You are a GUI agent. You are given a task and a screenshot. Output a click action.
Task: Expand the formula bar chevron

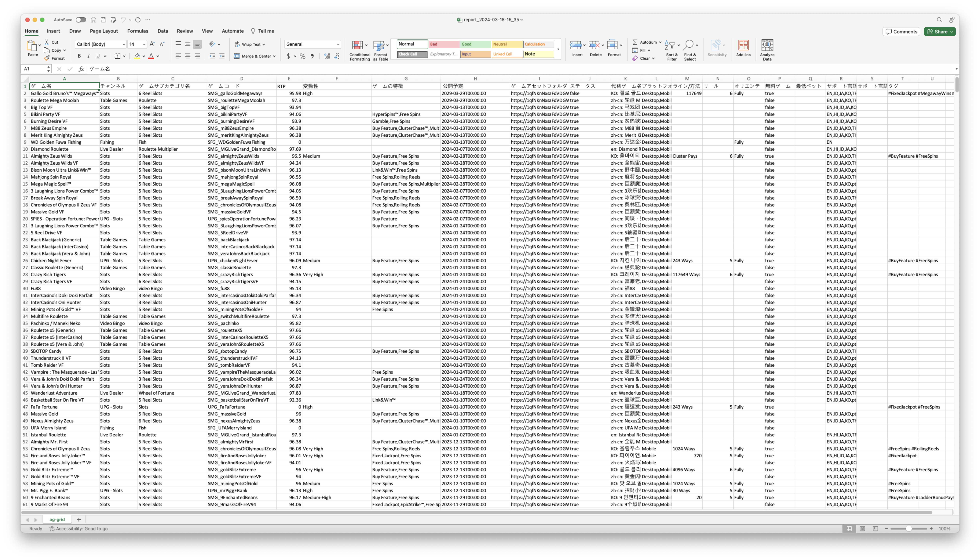click(956, 69)
